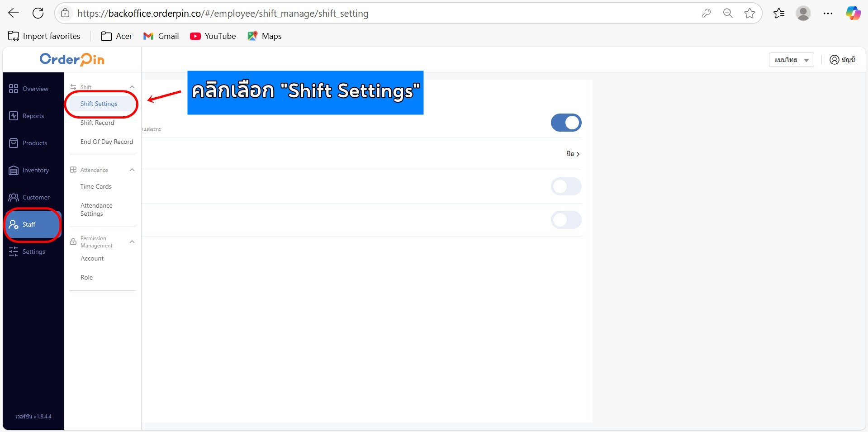Launch Copilot from the toolbar icon
Screen dimensions: 868x432
point(853,13)
